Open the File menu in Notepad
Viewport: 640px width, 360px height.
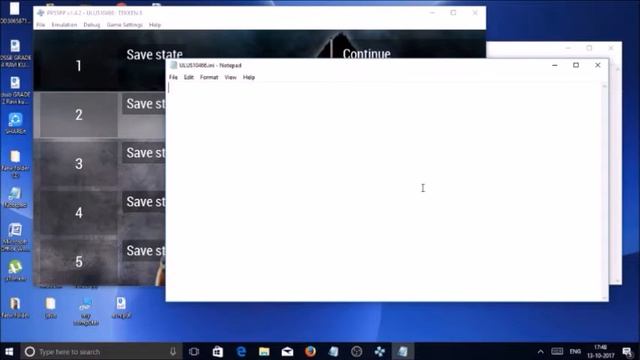[173, 77]
